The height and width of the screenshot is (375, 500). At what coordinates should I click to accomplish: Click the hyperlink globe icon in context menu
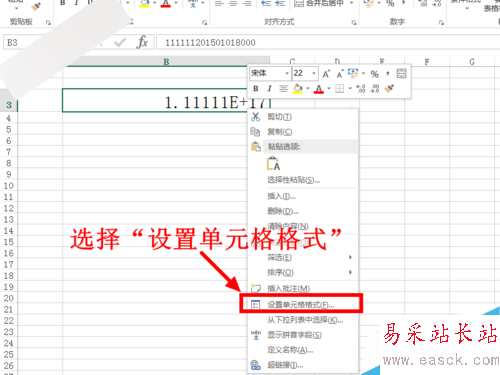[256, 365]
